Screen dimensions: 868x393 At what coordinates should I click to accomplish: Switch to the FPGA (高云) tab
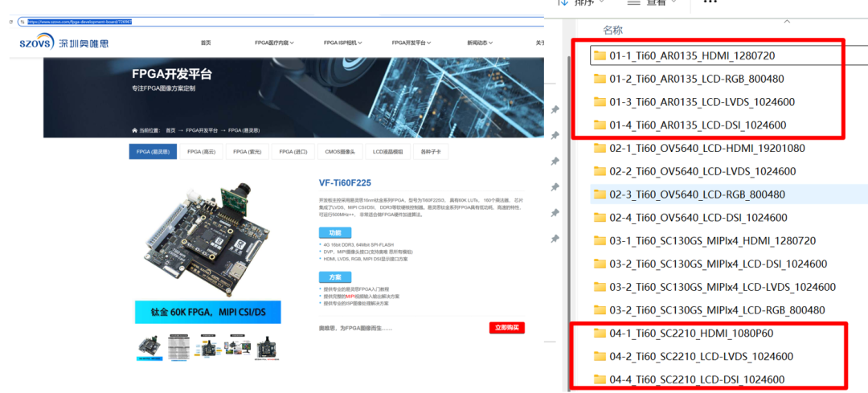200,152
